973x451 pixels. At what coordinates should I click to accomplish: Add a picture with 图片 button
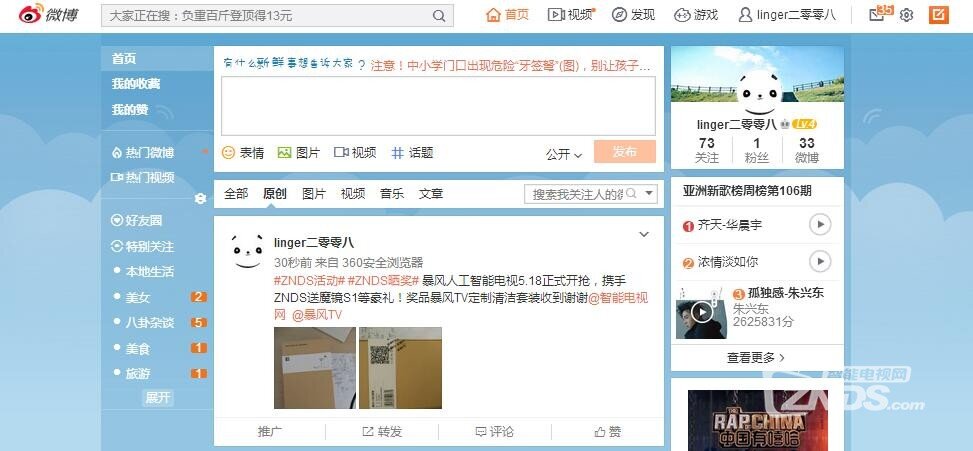tap(298, 153)
